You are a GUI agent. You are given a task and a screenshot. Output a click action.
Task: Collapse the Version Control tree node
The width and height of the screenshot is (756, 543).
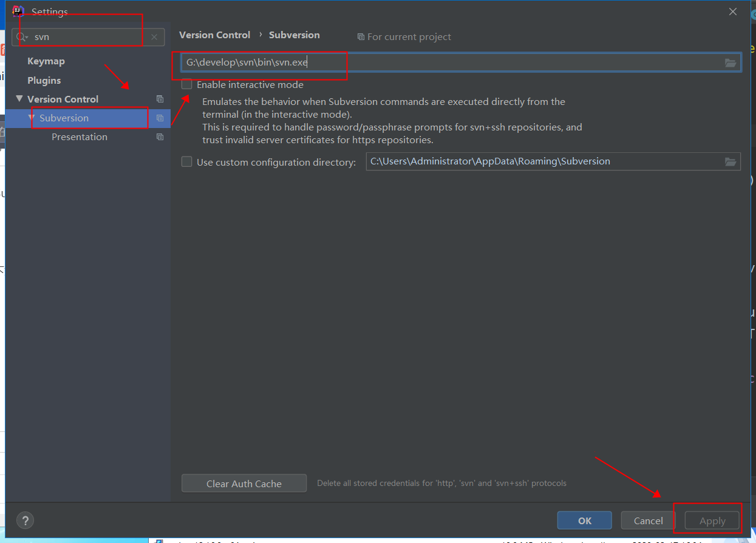(19, 99)
